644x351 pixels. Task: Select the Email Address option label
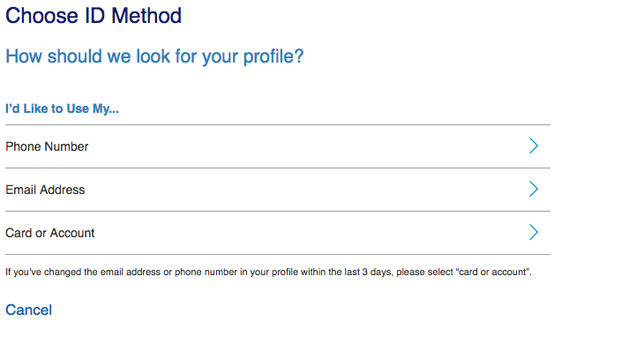45,190
